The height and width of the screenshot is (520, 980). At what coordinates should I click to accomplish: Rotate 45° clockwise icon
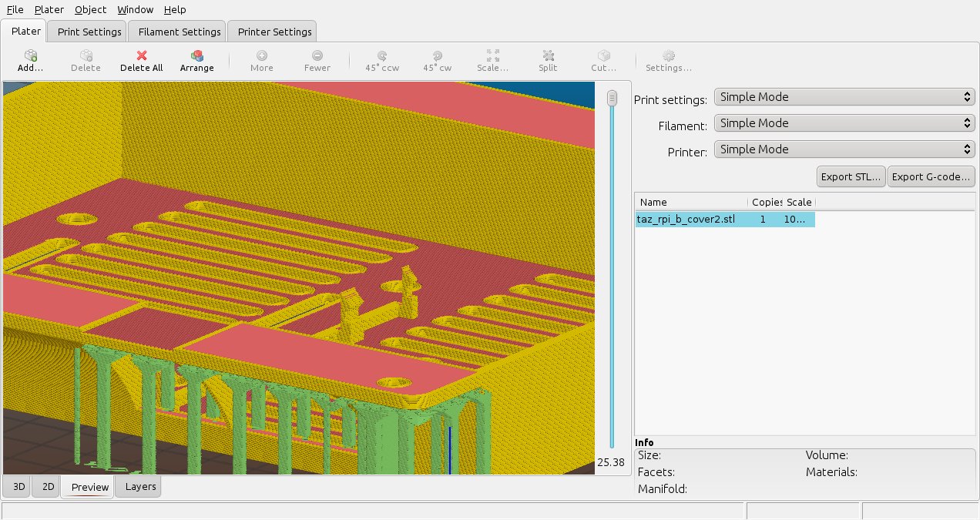click(437, 56)
